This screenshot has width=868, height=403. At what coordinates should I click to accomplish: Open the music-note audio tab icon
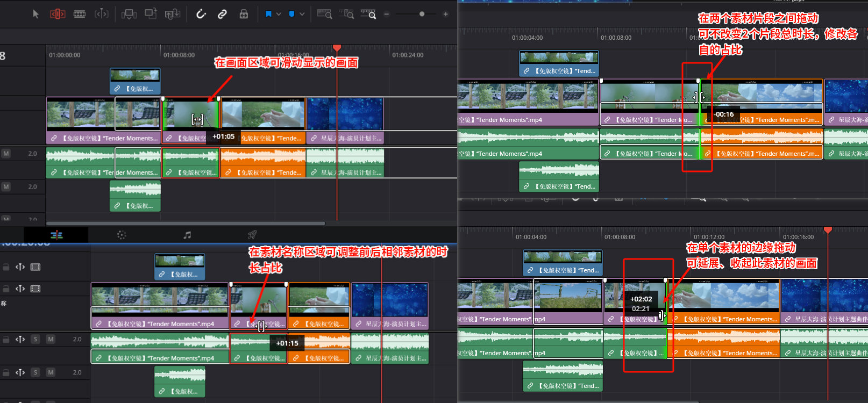[x=187, y=235]
